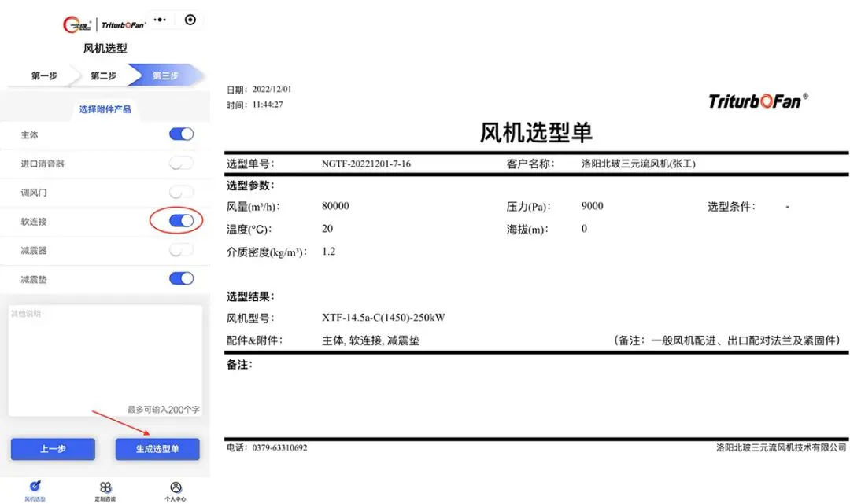Tap the mini-program close circle icon
The width and height of the screenshot is (850, 504).
pyautogui.click(x=190, y=20)
